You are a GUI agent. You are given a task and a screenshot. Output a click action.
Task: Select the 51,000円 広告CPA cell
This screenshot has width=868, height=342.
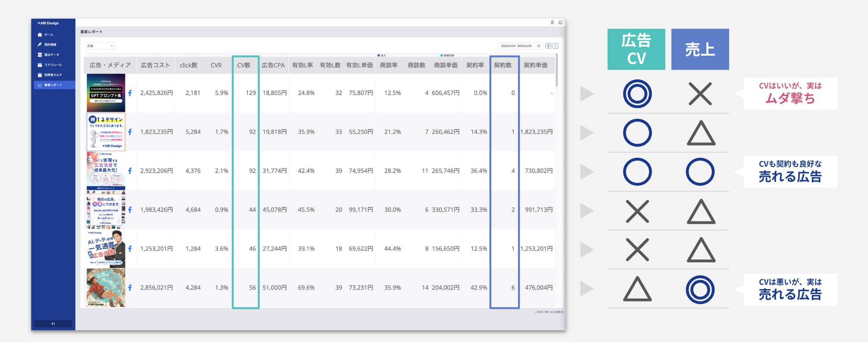tap(275, 288)
